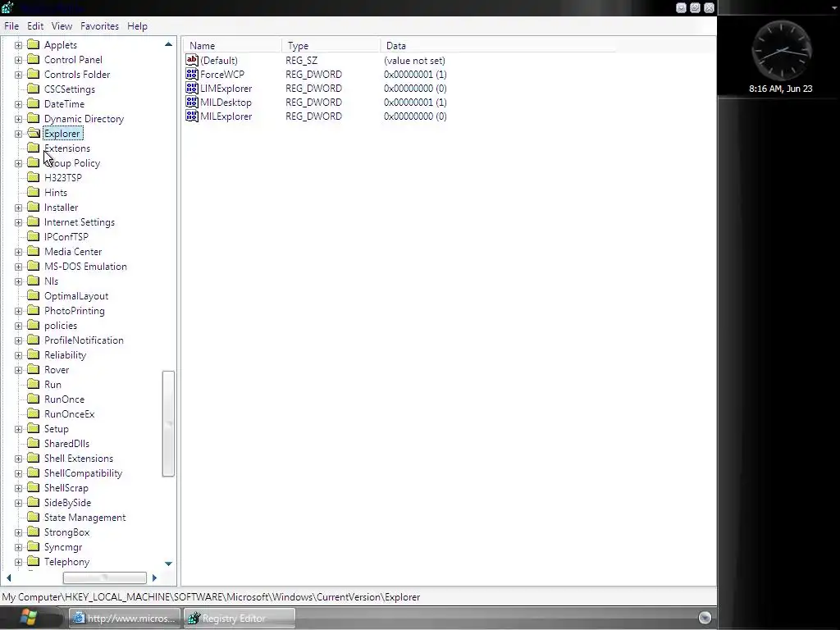
Task: Click the "8:16 AM, Jun 23" gadget text
Action: pyautogui.click(x=781, y=89)
